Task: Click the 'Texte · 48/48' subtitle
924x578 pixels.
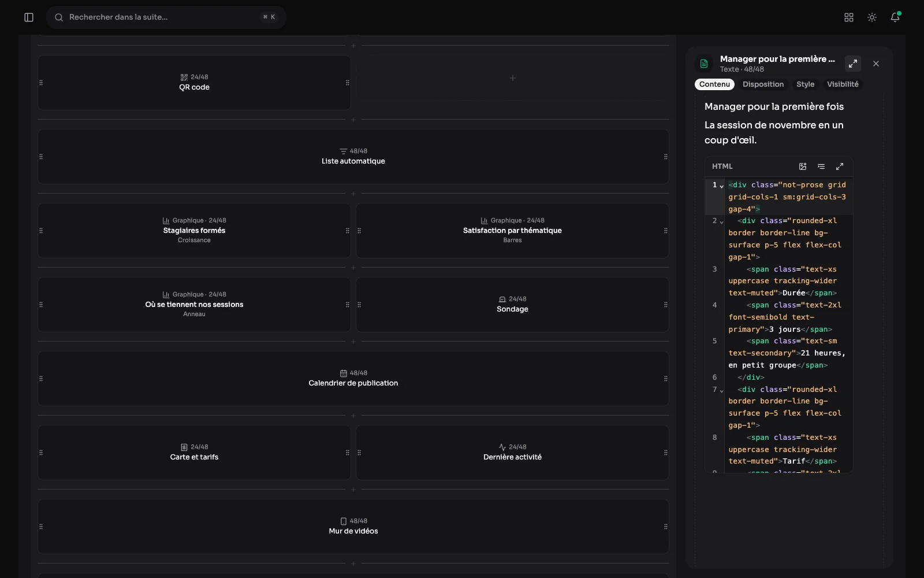Action: click(x=742, y=69)
